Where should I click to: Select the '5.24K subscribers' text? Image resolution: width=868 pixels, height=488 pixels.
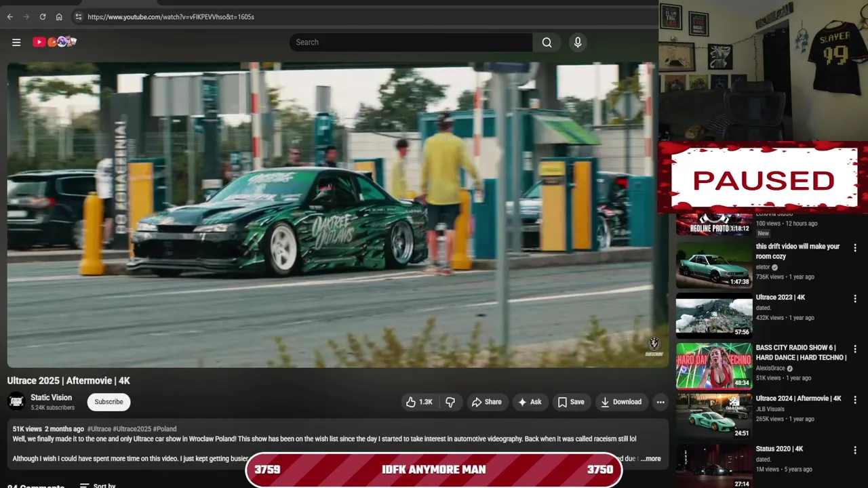point(53,407)
